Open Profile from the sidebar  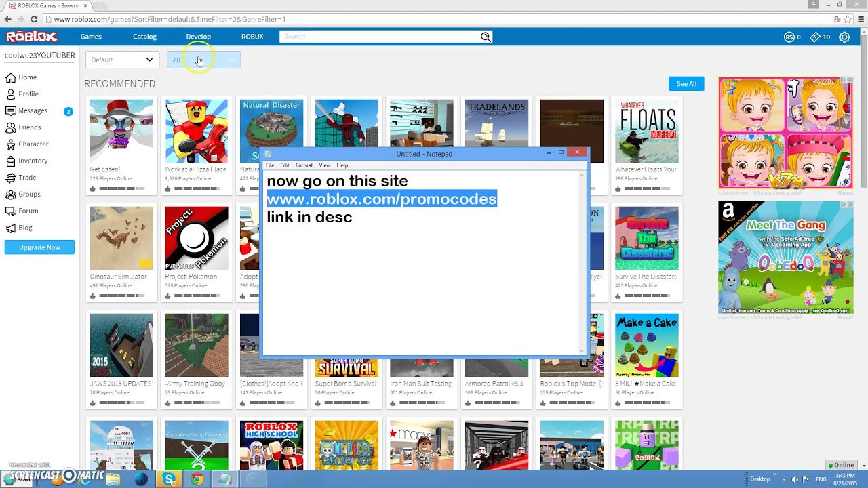[x=22, y=94]
